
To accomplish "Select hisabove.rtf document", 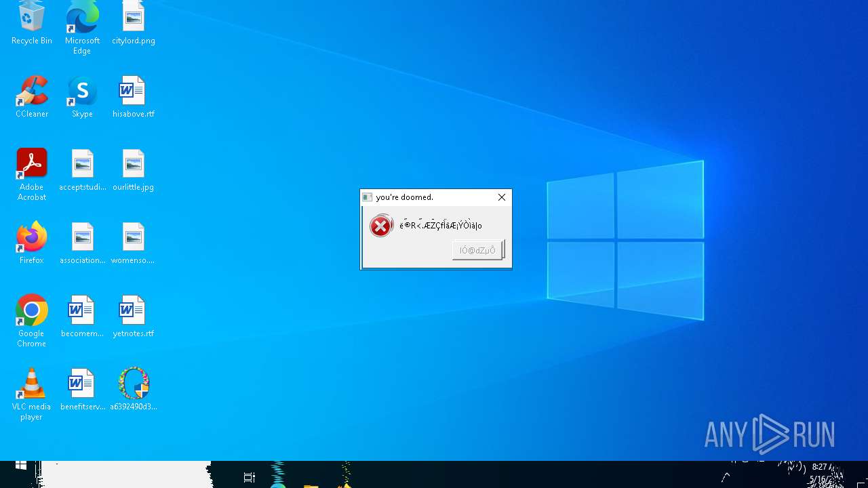I will coord(134,96).
